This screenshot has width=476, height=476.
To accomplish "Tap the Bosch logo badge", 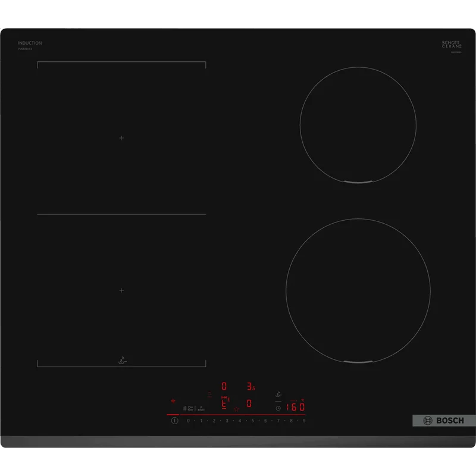I will (444, 421).
